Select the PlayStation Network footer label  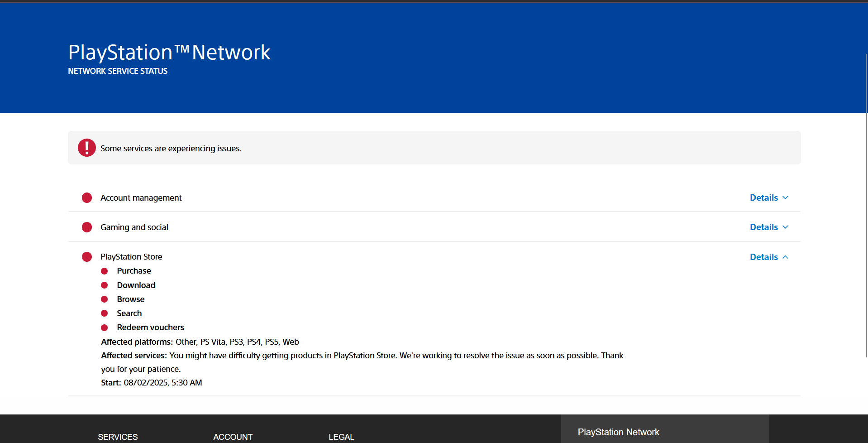618,432
